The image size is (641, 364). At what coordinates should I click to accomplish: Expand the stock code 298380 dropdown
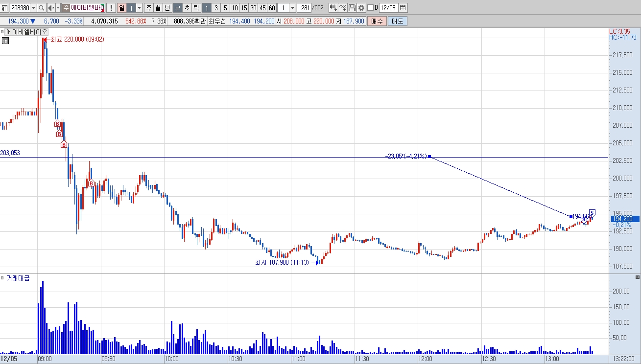point(33,8)
